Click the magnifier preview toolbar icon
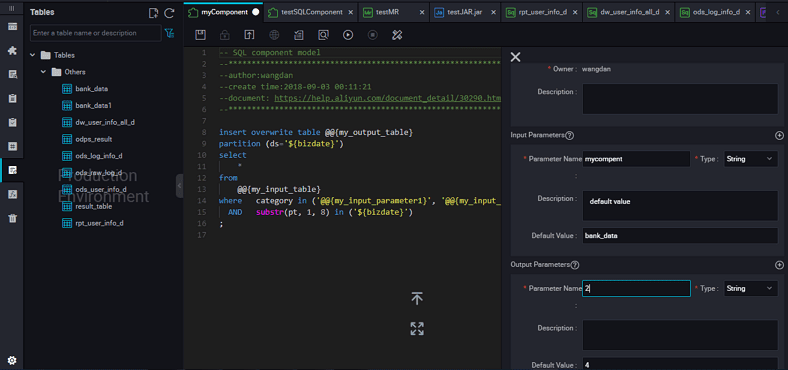The image size is (788, 370). click(x=323, y=35)
